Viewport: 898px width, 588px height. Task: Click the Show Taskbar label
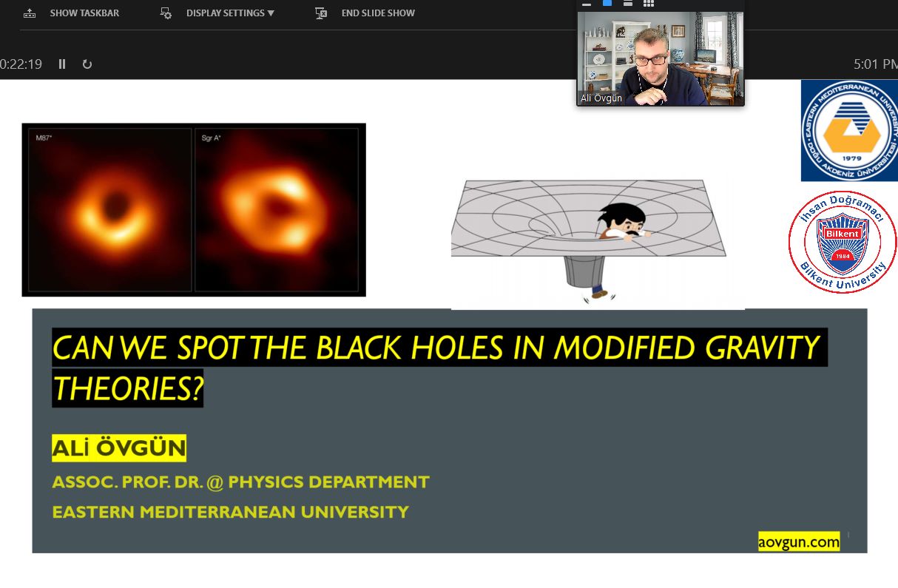tap(84, 13)
